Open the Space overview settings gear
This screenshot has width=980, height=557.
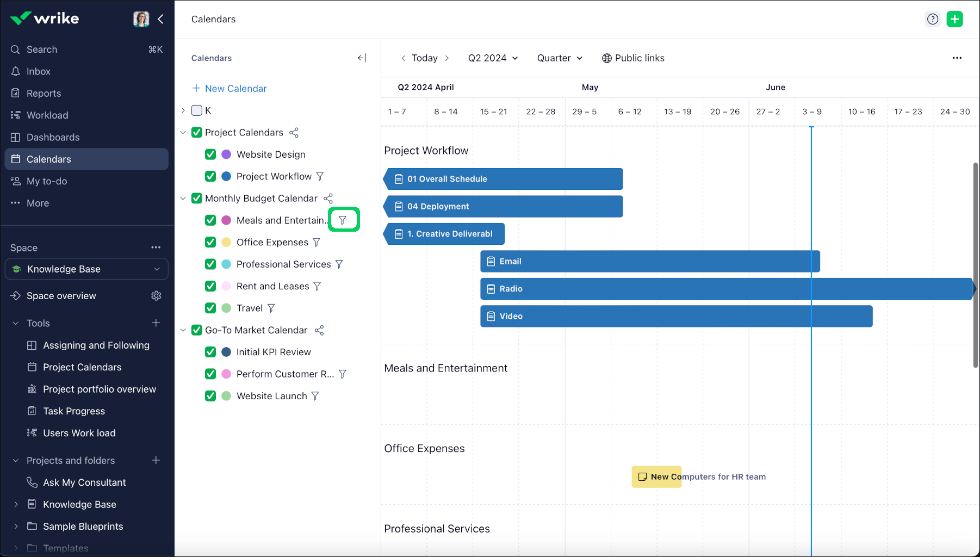click(x=156, y=296)
